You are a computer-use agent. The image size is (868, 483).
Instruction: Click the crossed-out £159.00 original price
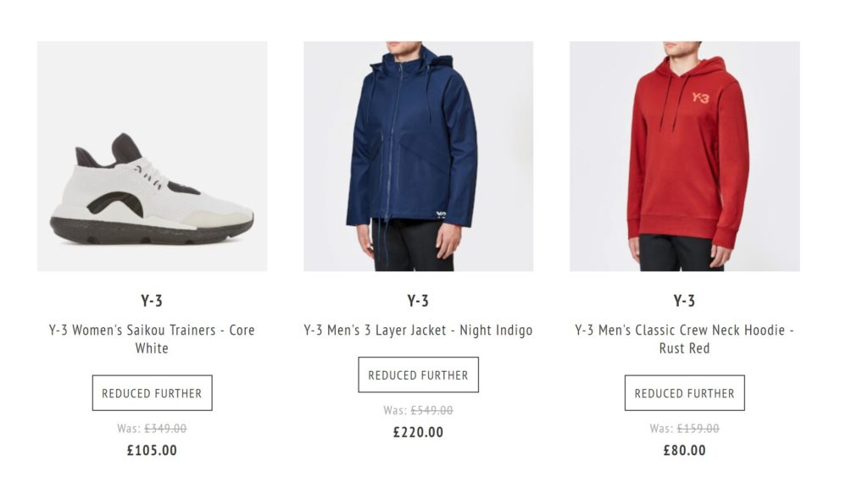point(698,429)
